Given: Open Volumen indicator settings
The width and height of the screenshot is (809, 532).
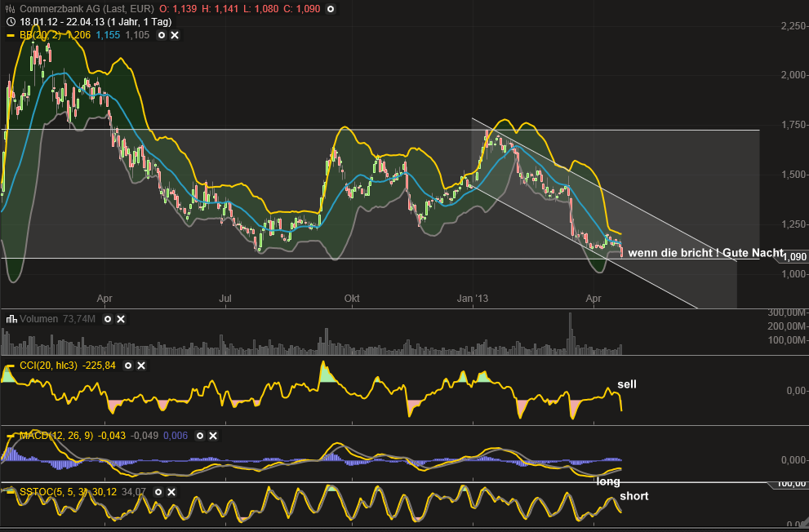Looking at the screenshot, I should (108, 319).
